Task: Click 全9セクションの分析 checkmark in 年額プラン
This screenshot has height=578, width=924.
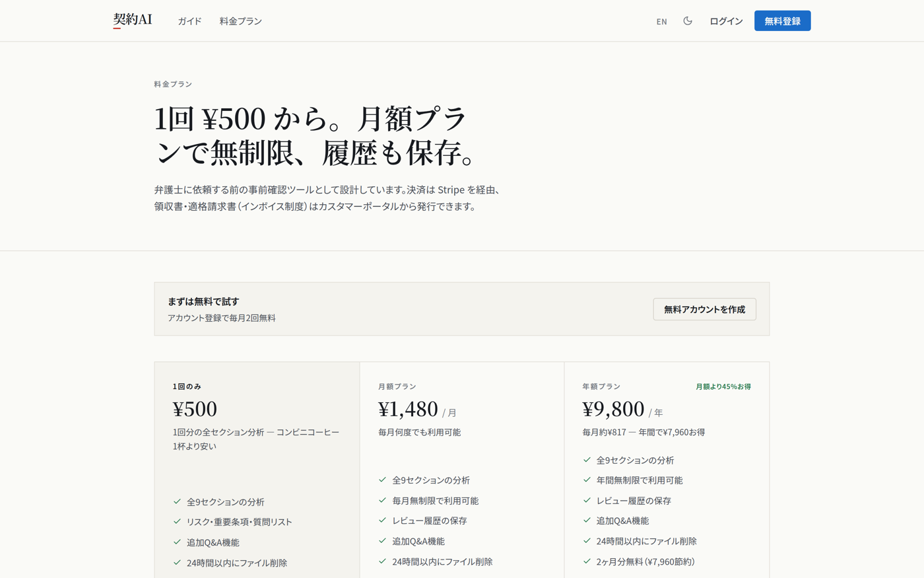Action: (587, 460)
